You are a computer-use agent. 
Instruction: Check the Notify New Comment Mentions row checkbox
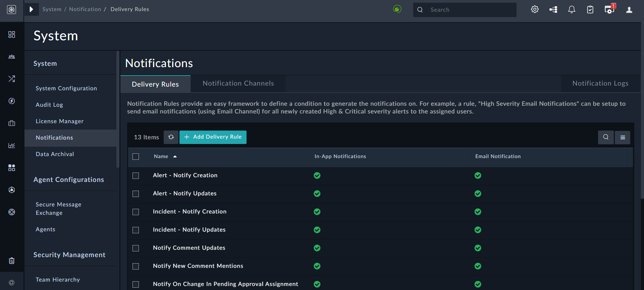point(136,267)
